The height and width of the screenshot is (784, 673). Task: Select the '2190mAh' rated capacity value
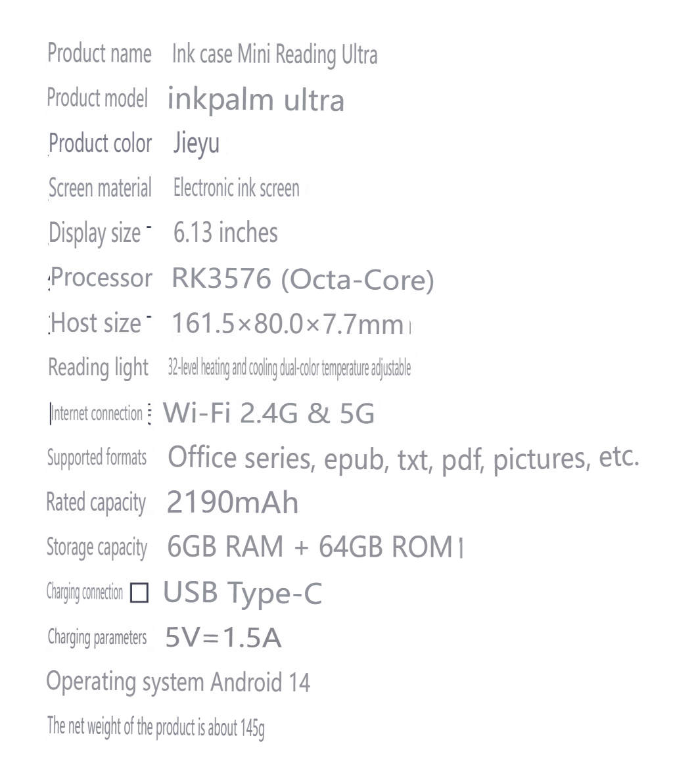click(233, 502)
